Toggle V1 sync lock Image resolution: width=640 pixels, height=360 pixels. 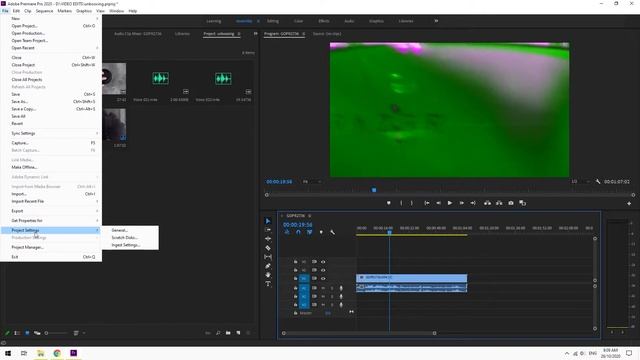314,278
